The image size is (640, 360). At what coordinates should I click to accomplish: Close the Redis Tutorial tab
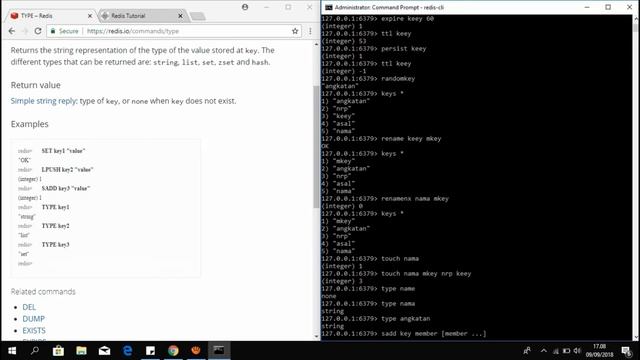point(180,16)
